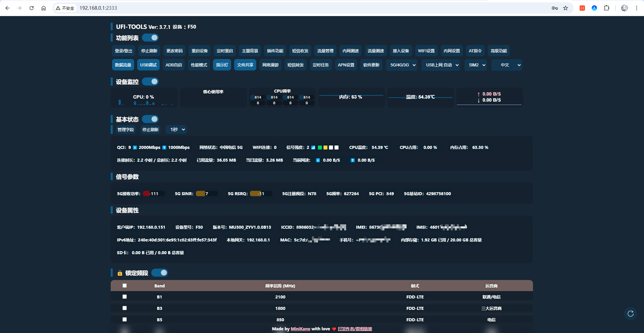Toggle the 功能列表 switch off
This screenshot has height=333, width=644.
[150, 38]
